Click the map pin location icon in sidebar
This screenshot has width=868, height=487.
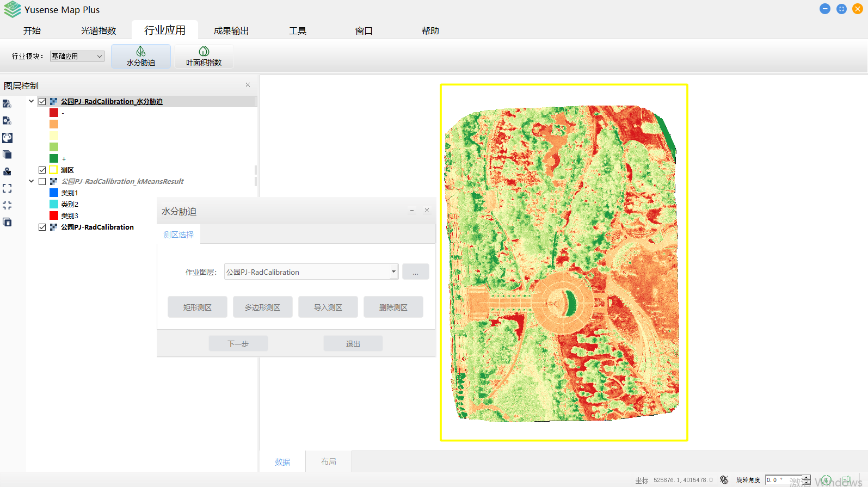coord(7,171)
